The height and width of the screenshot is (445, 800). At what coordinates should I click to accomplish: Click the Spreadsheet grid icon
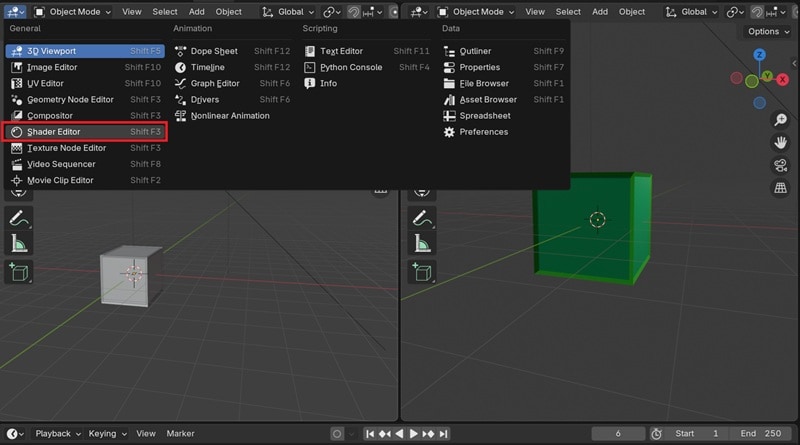point(449,116)
